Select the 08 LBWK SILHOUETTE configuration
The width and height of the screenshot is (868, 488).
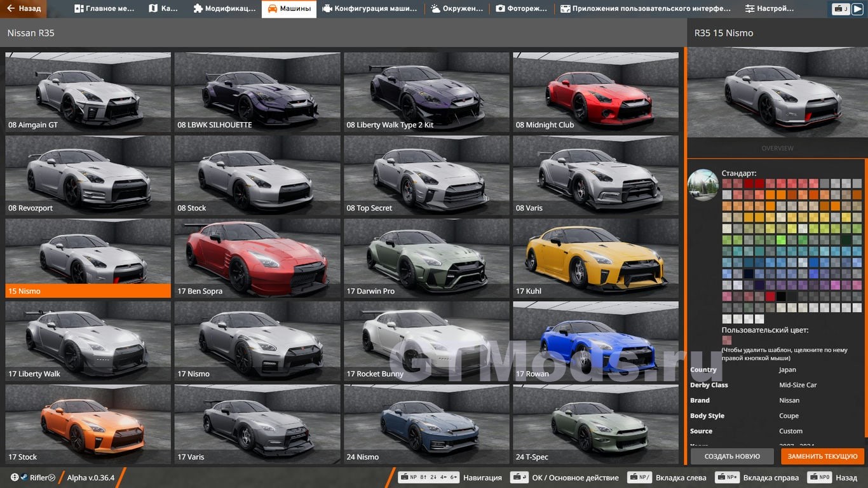pyautogui.click(x=257, y=92)
